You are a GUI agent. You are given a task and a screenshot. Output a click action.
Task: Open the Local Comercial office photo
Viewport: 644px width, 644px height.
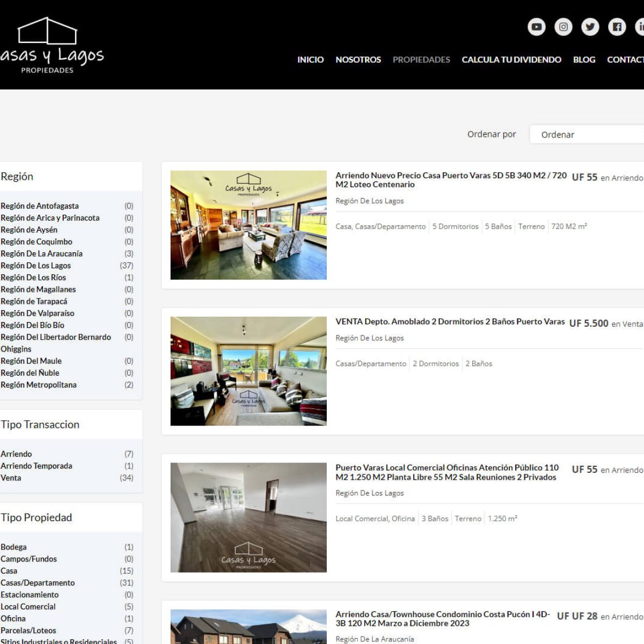tap(248, 517)
